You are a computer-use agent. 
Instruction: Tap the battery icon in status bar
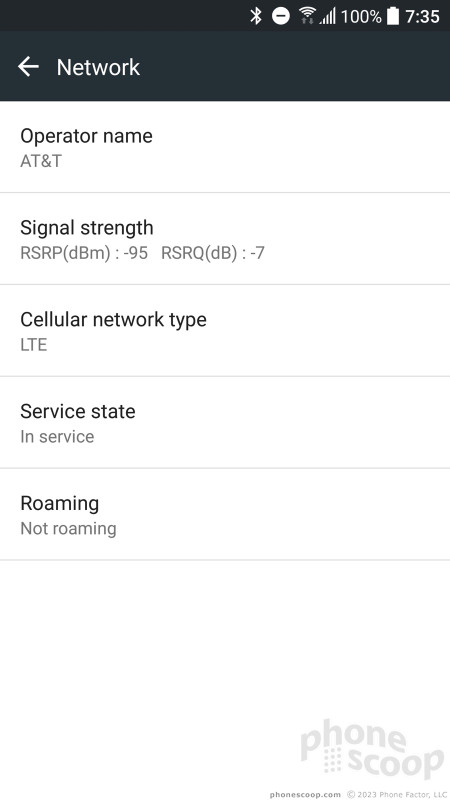[x=393, y=16]
